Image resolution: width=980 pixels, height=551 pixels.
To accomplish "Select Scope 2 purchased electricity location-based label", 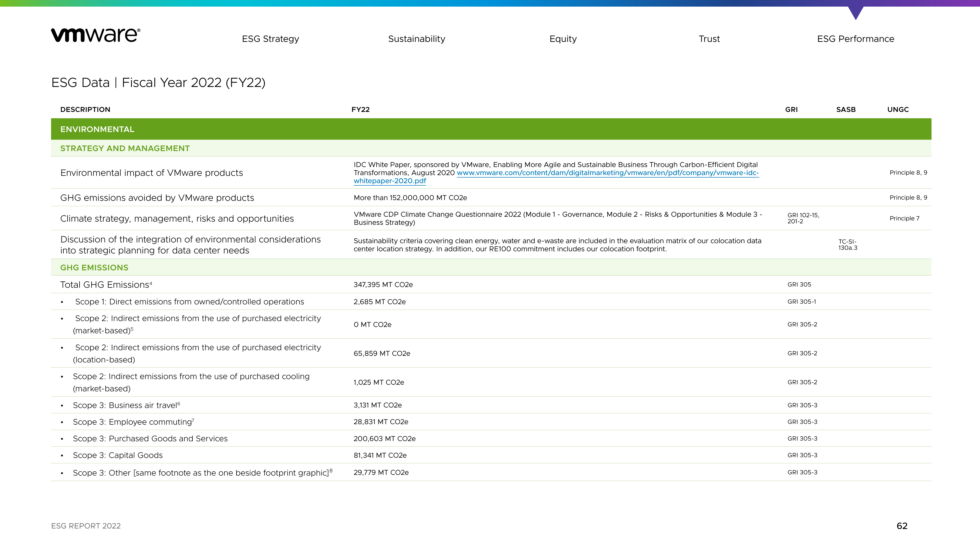I will point(197,353).
